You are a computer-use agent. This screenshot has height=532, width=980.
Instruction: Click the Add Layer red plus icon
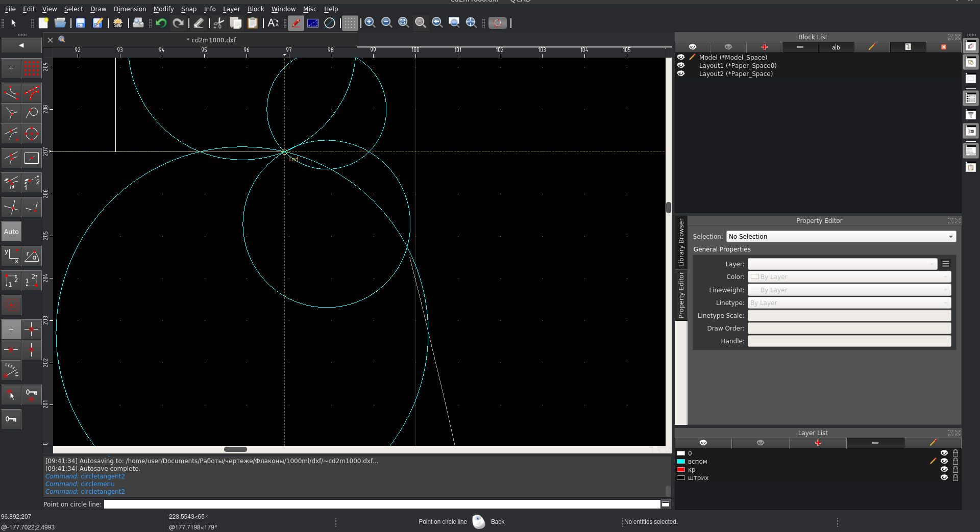(818, 443)
